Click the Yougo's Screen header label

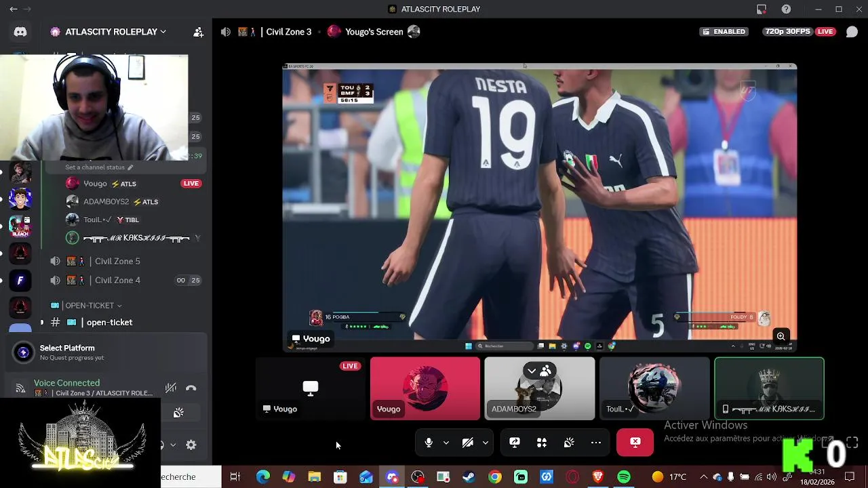tap(374, 32)
